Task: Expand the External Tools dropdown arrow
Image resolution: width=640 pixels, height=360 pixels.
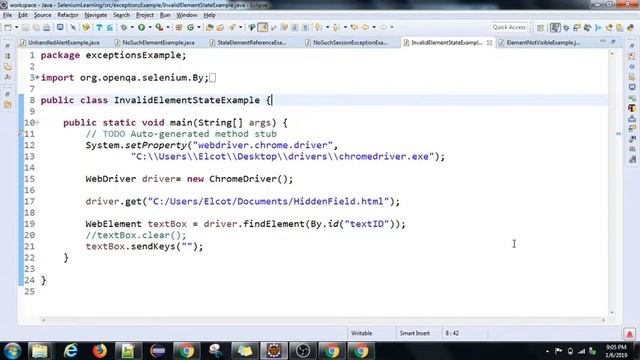Action: point(168,27)
